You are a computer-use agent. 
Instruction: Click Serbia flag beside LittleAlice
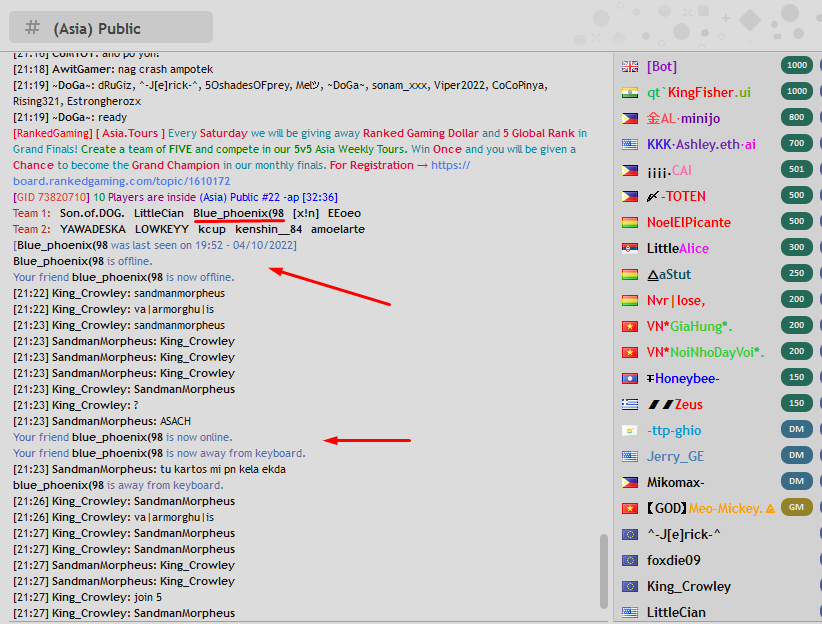(x=630, y=249)
